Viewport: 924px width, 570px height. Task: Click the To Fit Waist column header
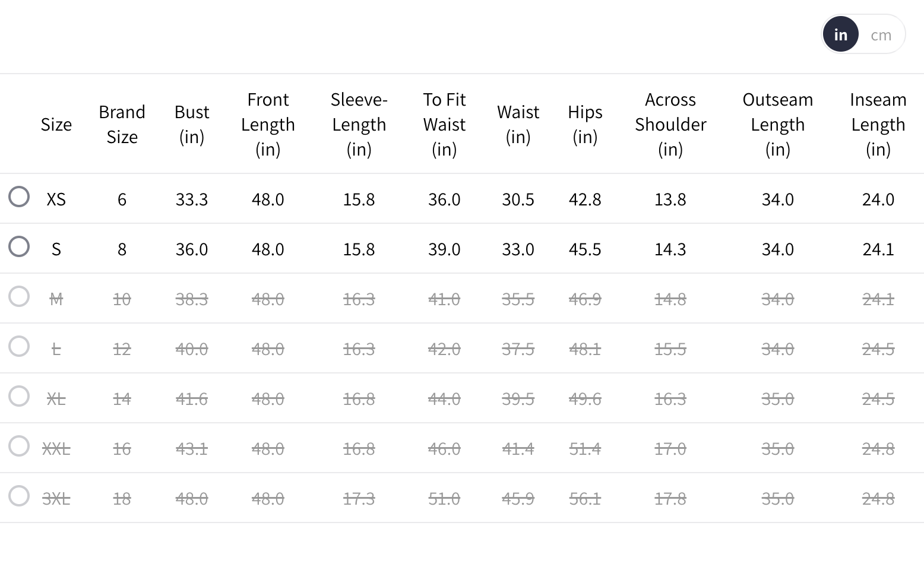click(x=444, y=125)
